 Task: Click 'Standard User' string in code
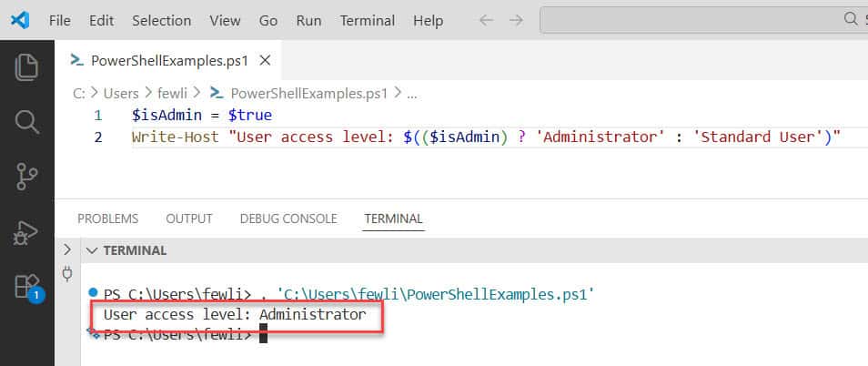759,137
